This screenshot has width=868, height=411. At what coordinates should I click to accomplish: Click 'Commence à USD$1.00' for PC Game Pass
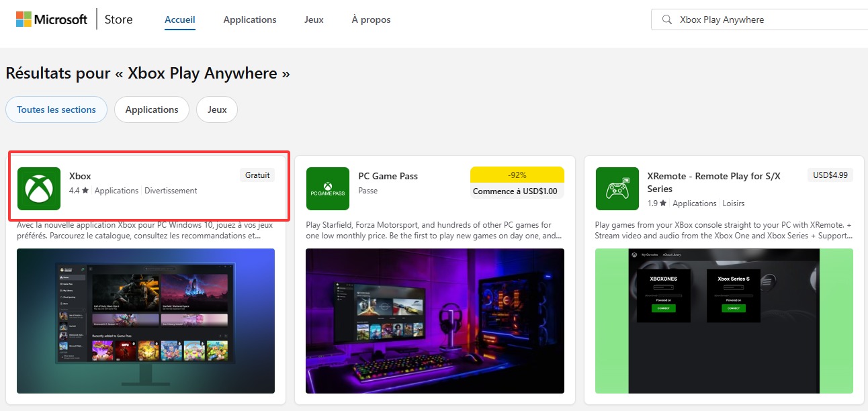point(517,191)
